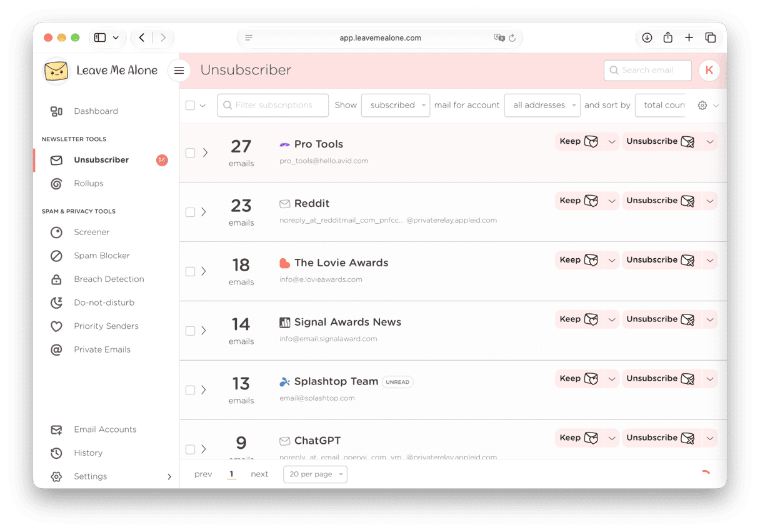Image resolution: width=760 pixels, height=532 pixels.
Task: Go back with Safari back arrow
Action: pyautogui.click(x=142, y=38)
